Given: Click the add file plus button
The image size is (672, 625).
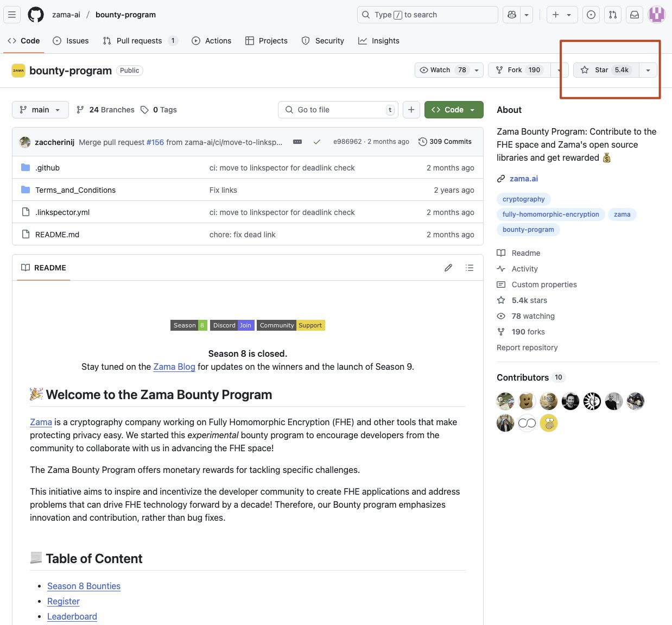Looking at the screenshot, I should pyautogui.click(x=411, y=110).
